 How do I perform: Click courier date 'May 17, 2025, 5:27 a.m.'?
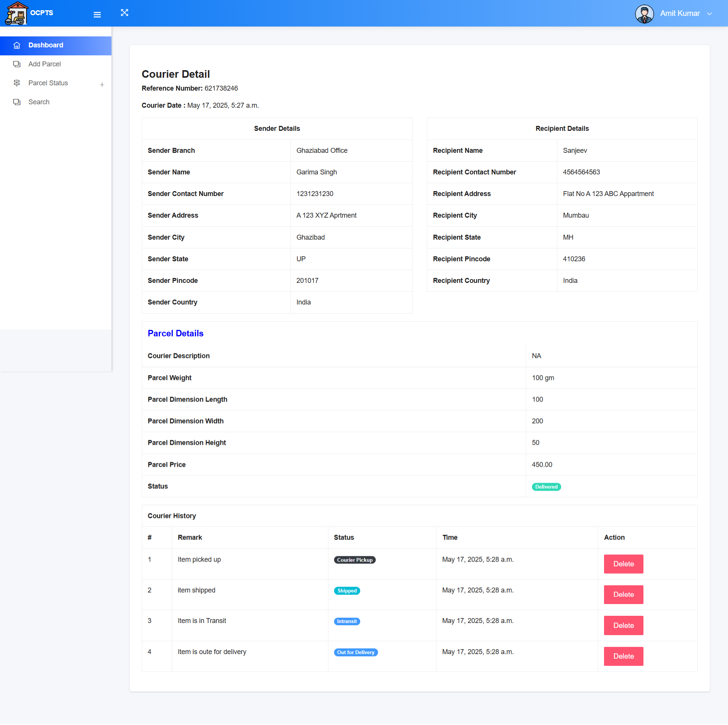223,105
